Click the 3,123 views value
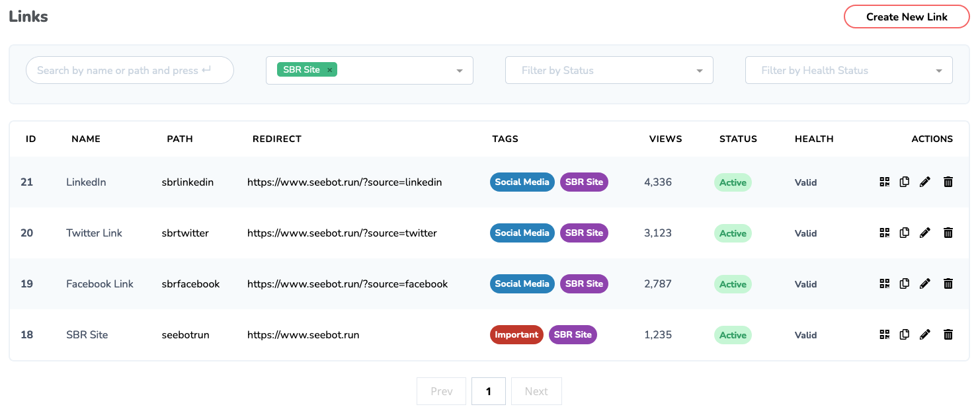 point(658,233)
